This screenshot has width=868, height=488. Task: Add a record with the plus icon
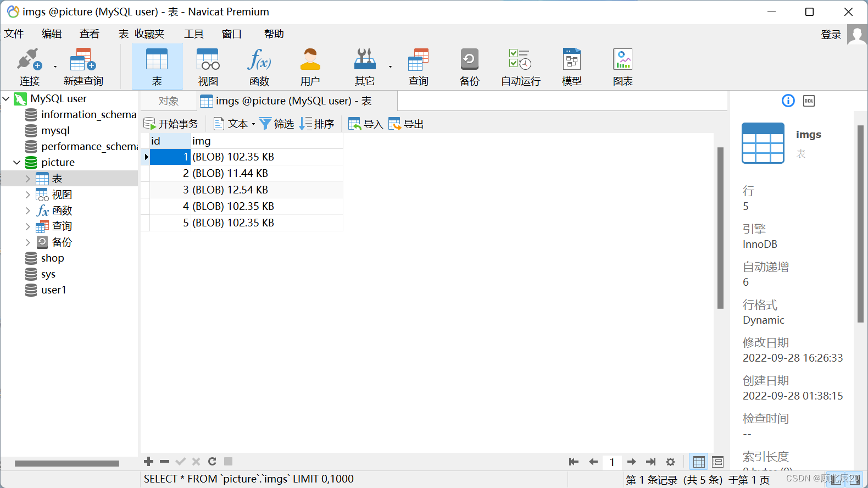[148, 462]
